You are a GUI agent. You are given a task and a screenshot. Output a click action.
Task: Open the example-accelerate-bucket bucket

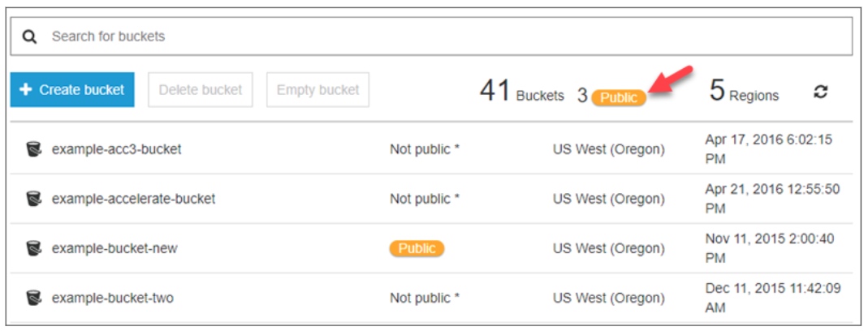(x=133, y=199)
